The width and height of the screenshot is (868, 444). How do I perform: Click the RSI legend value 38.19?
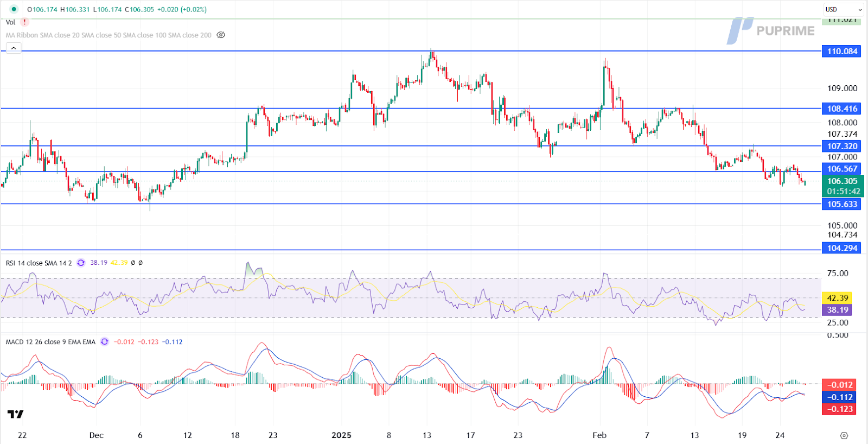(99, 263)
